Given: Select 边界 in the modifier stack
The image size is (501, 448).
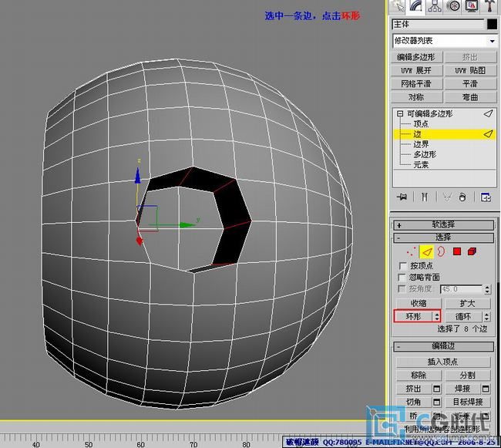Looking at the screenshot, I should click(x=421, y=144).
